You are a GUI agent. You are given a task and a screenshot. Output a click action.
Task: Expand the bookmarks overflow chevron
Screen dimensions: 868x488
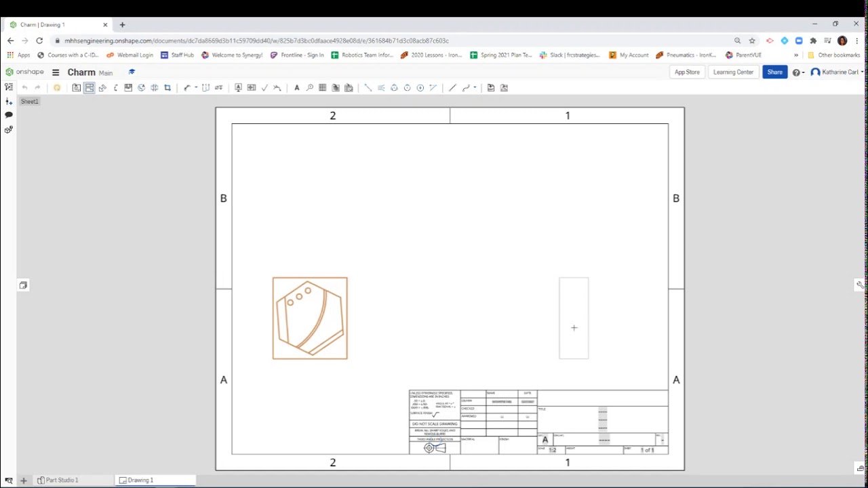[x=796, y=55]
